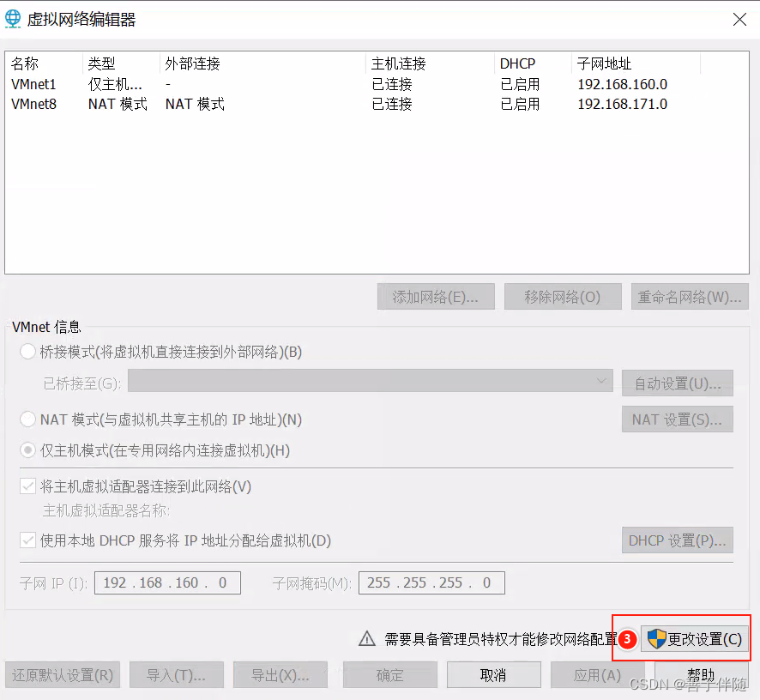Viewport: 760px width, 700px height.
Task: Click the DHCP column header
Action: [534, 63]
